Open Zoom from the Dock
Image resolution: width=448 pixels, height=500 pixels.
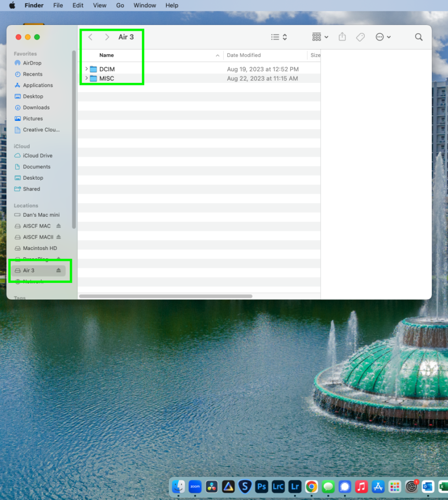pyautogui.click(x=195, y=487)
